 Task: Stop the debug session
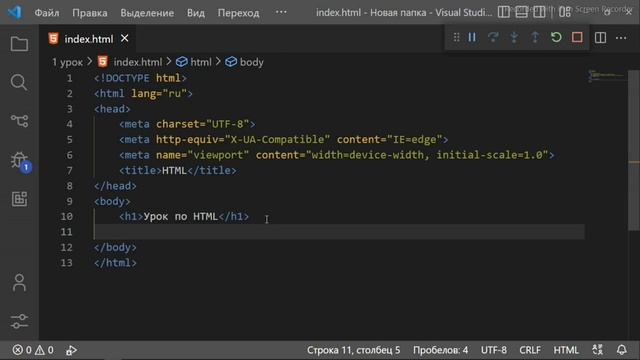pyautogui.click(x=577, y=38)
